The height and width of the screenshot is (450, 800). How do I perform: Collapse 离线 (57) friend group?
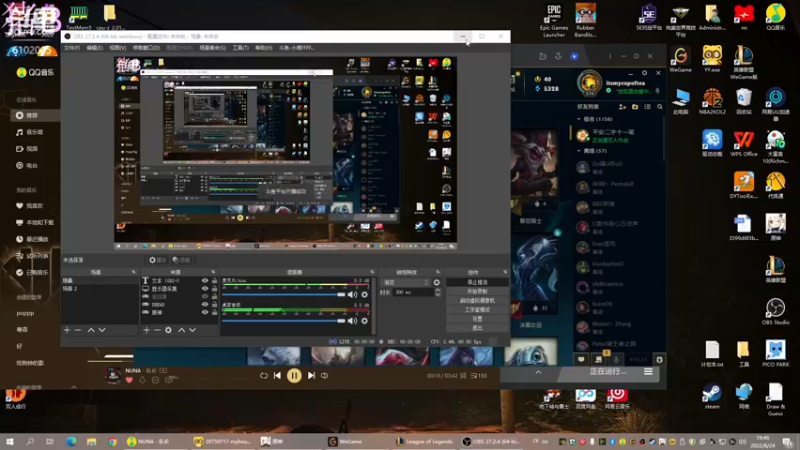579,151
